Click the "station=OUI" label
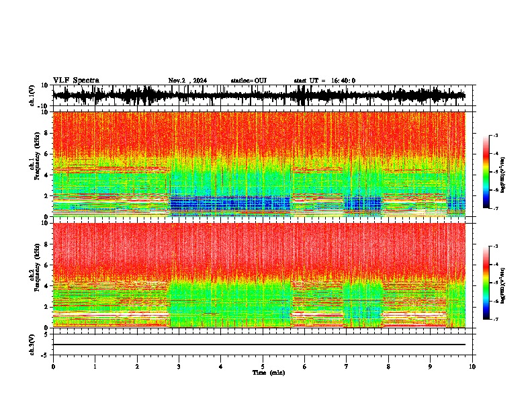532x411 pixels. [249, 81]
